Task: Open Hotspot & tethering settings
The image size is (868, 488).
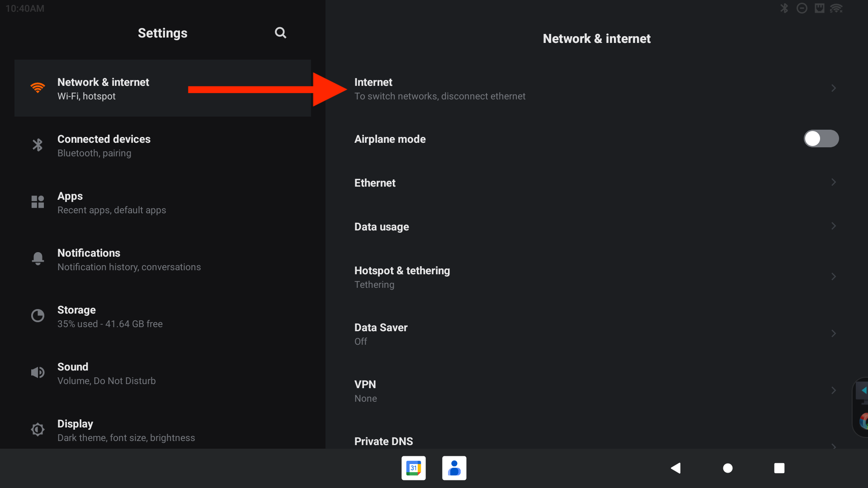Action: [x=402, y=277]
